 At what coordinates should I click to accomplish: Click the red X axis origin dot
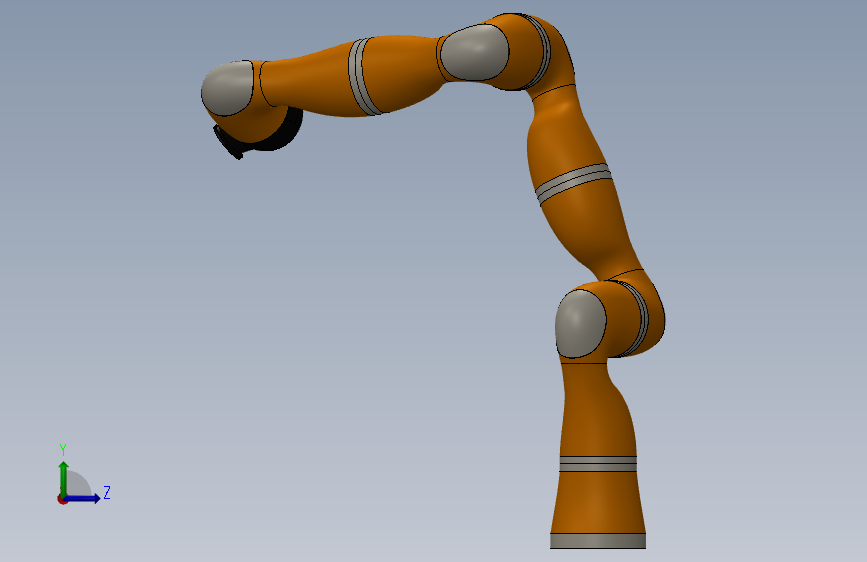point(62,499)
